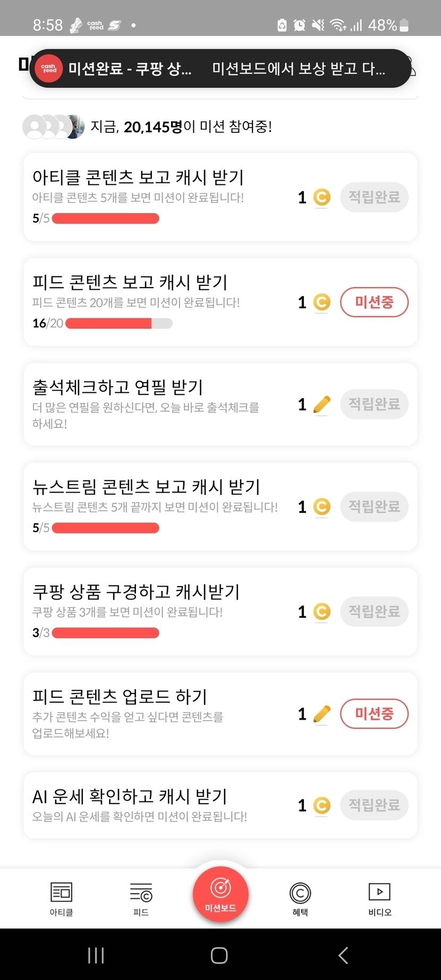Tap the Android back navigation icon

[x=343, y=955]
